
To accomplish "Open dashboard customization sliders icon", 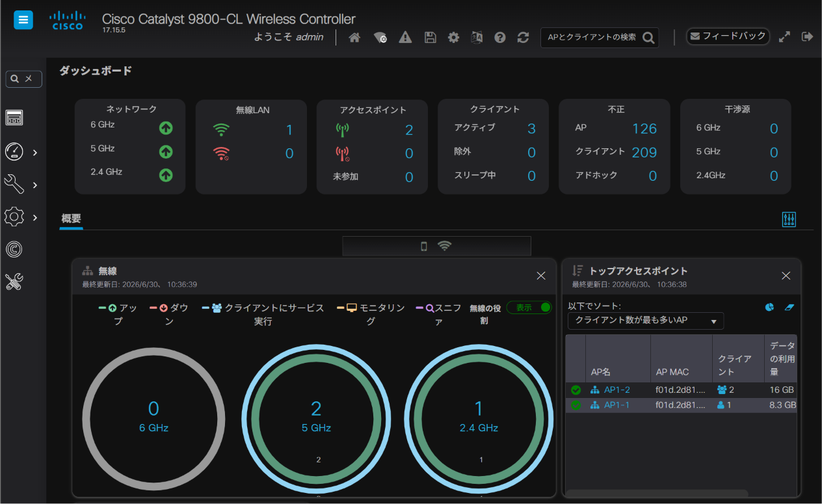I will coord(789,220).
